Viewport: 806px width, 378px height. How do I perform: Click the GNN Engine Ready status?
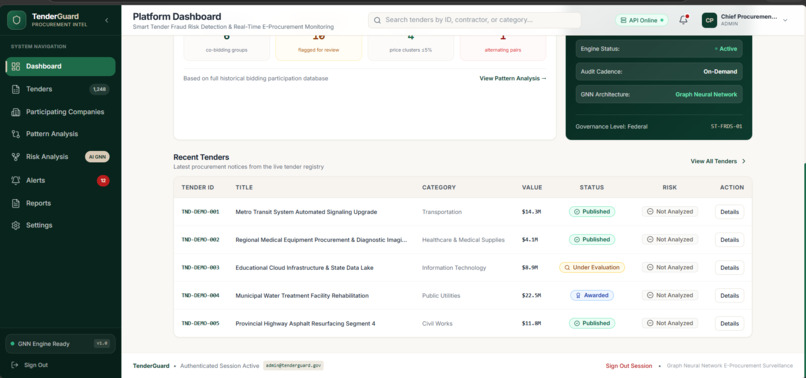click(x=60, y=344)
